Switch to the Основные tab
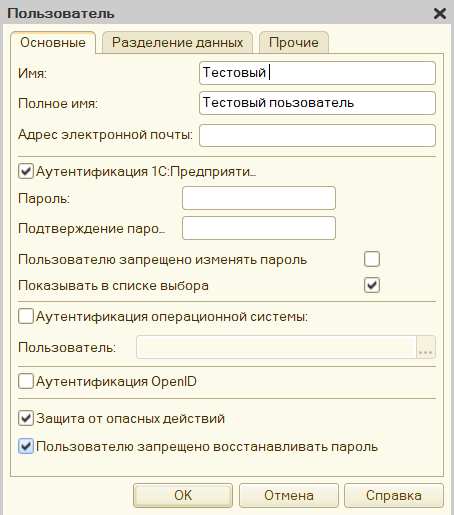 pos(53,43)
